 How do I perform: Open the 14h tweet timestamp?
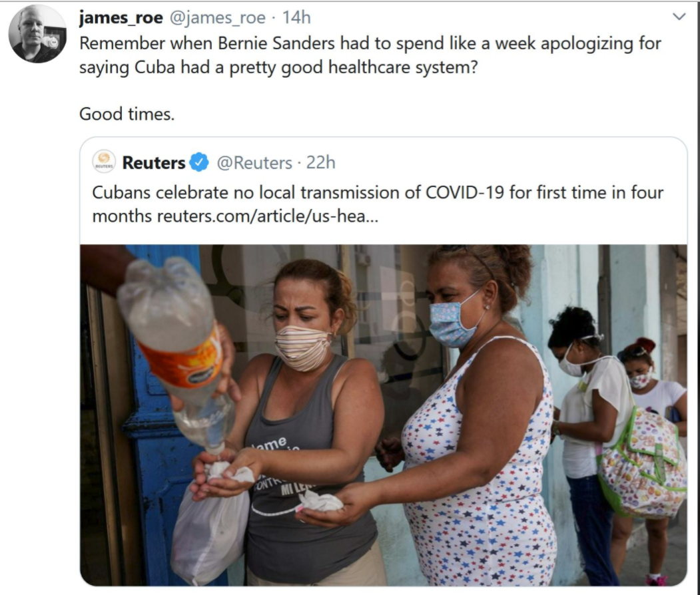coord(296,17)
